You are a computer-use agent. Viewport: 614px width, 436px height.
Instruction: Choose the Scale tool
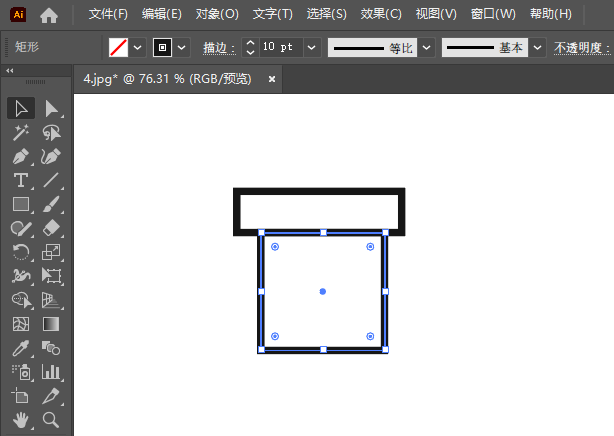tap(51, 252)
